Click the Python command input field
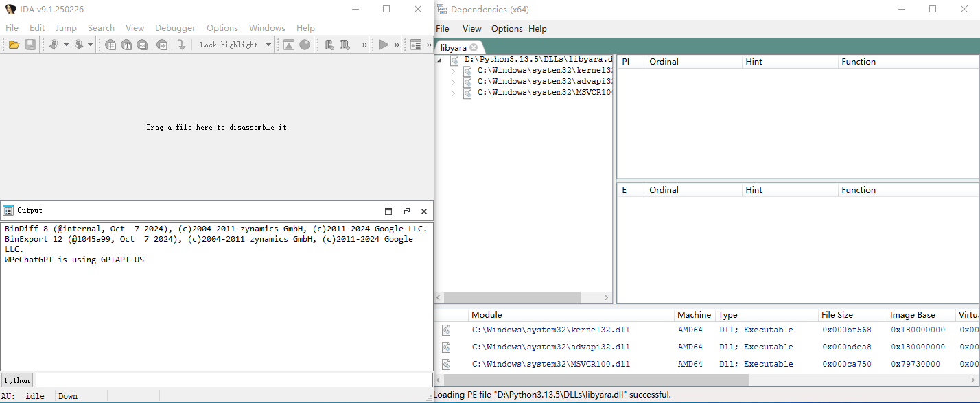Screen dimensions: 980x403 pyautogui.click(x=233, y=380)
